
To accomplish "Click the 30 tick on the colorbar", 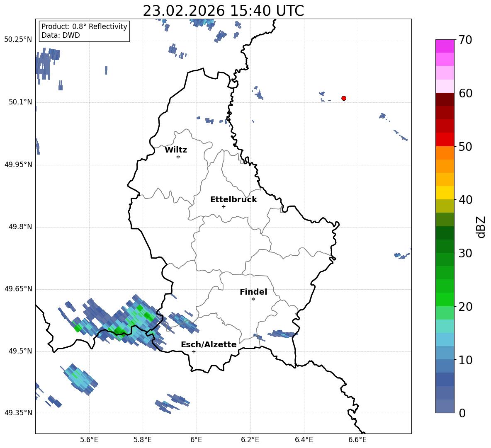I will (465, 253).
